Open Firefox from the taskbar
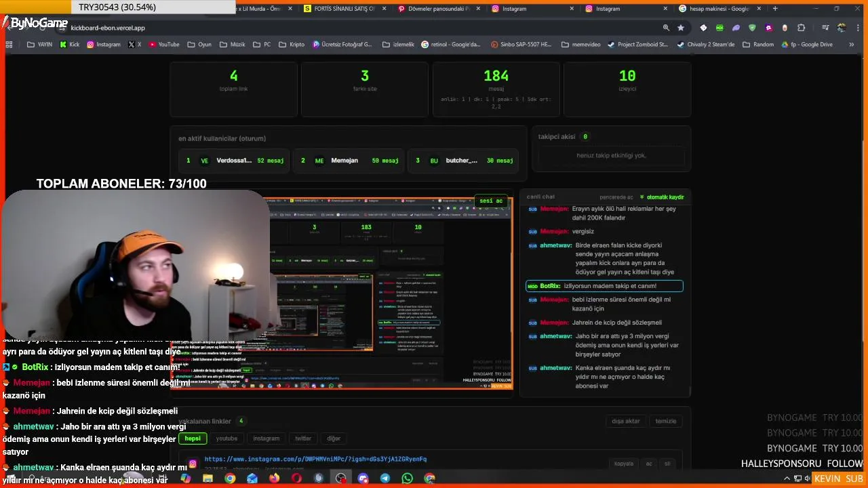The height and width of the screenshot is (488, 868). coord(274,478)
